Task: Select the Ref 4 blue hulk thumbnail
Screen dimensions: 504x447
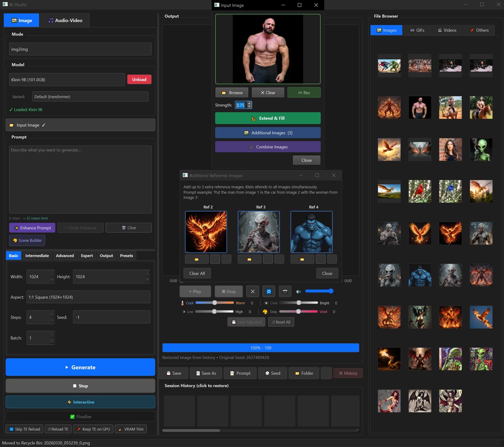Action: pyautogui.click(x=312, y=231)
